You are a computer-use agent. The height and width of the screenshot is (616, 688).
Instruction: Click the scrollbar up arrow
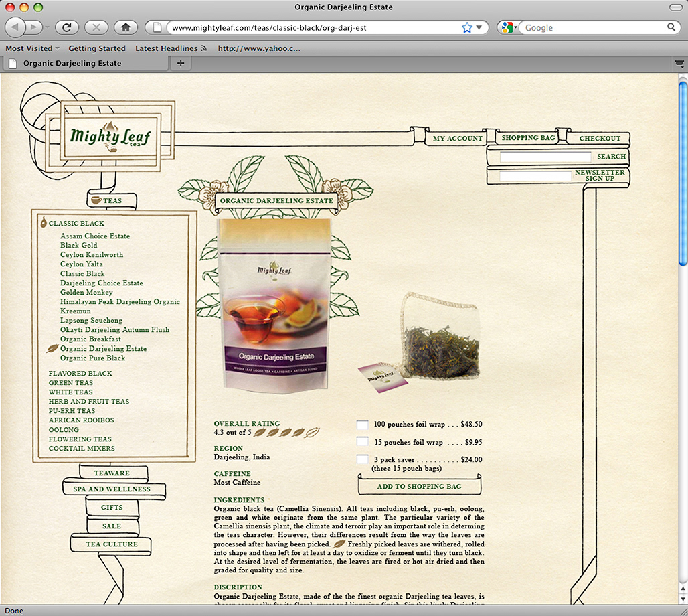[x=683, y=588]
